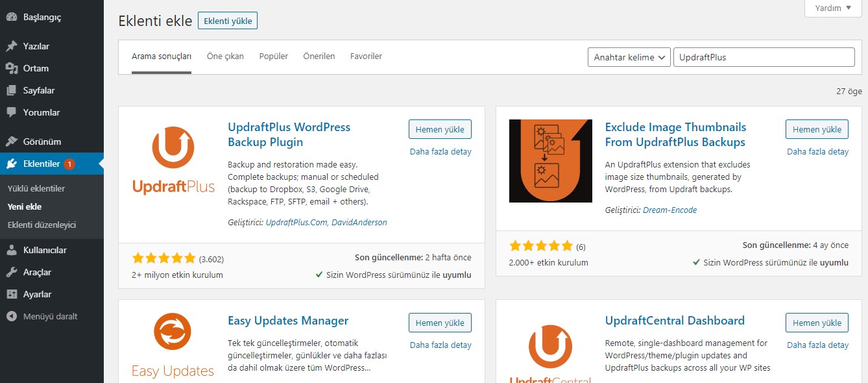Switch to the Favoriler tab
The width and height of the screenshot is (868, 383).
point(366,56)
